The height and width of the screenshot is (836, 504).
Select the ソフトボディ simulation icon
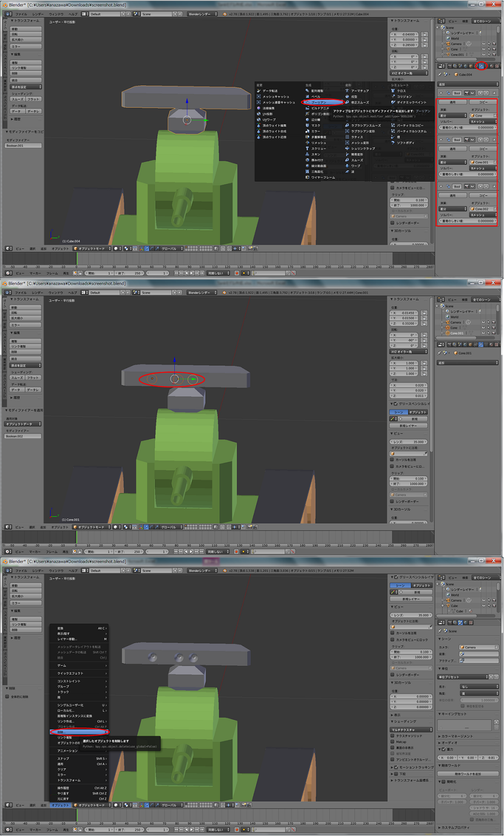tap(393, 143)
